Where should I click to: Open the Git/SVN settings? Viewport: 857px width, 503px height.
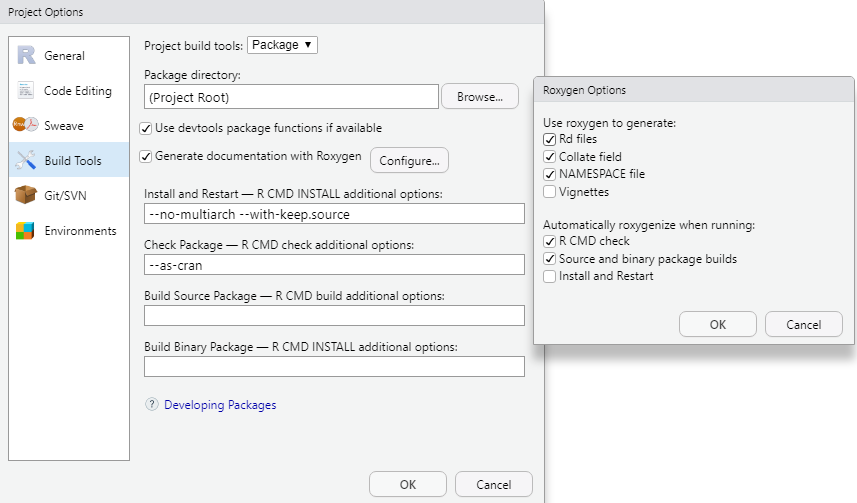[x=69, y=195]
